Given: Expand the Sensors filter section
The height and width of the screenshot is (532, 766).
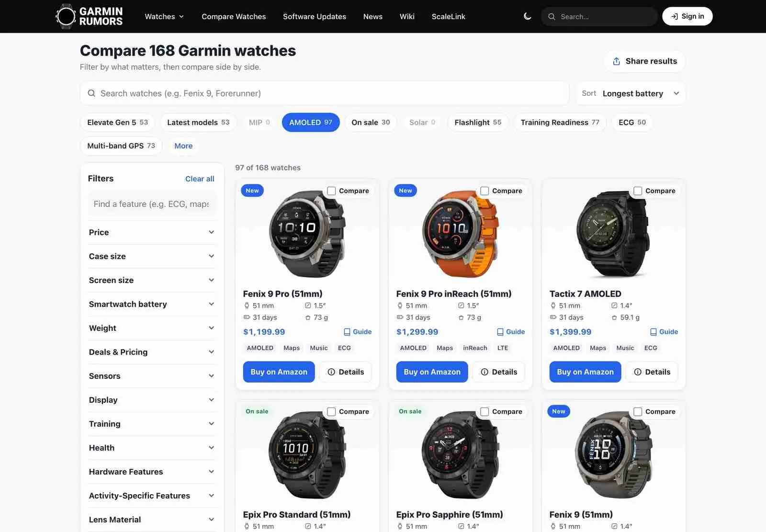Looking at the screenshot, I should click(x=152, y=376).
